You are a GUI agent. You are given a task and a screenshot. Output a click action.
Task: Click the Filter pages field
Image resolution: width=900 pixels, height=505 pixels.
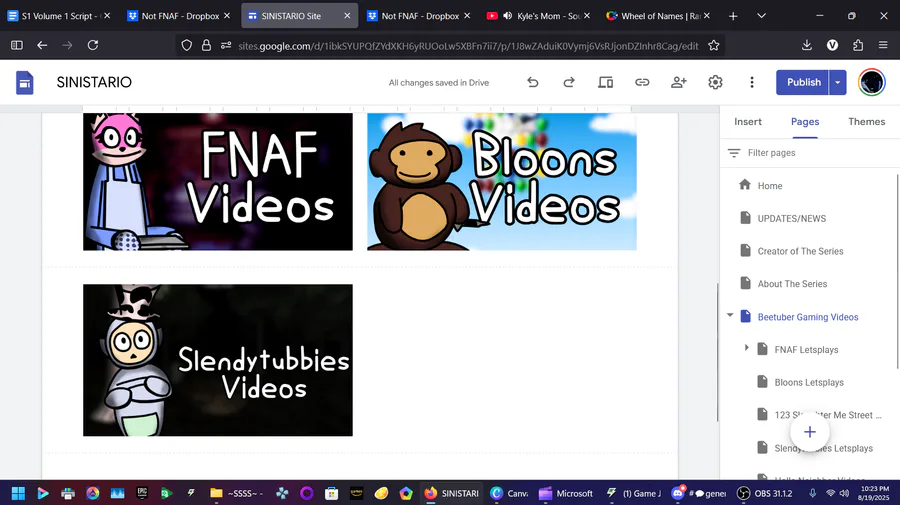809,153
